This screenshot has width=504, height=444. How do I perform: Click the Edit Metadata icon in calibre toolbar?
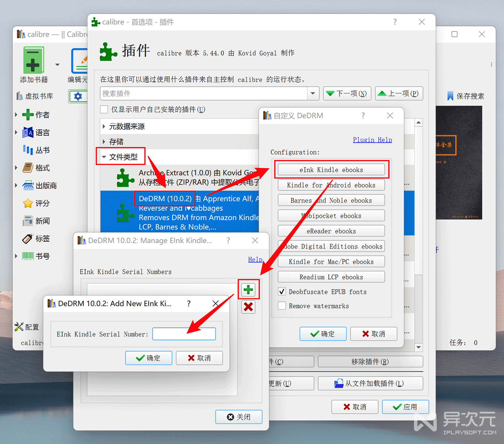coord(80,61)
